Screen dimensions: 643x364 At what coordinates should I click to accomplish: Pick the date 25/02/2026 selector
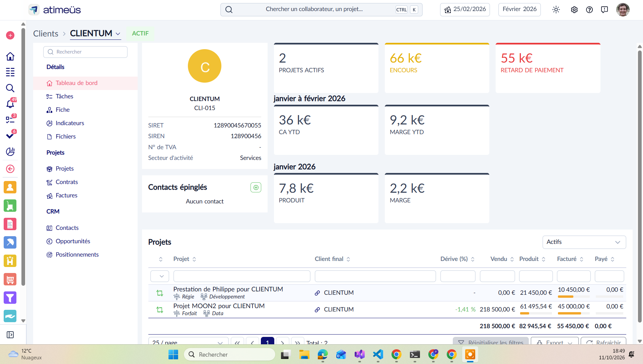click(x=465, y=10)
